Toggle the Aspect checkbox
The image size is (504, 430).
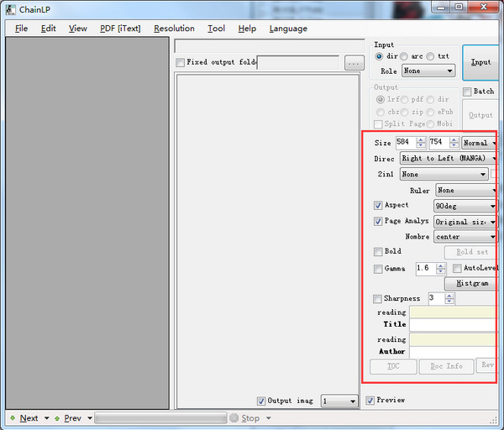(x=378, y=205)
